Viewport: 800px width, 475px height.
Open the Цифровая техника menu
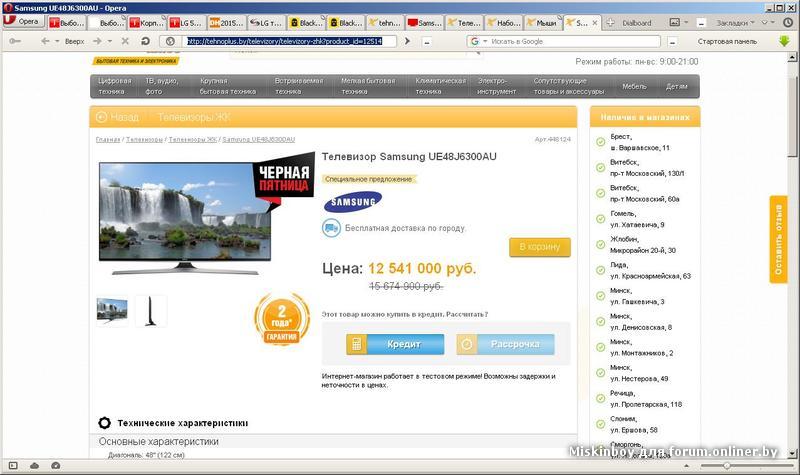coord(114,86)
